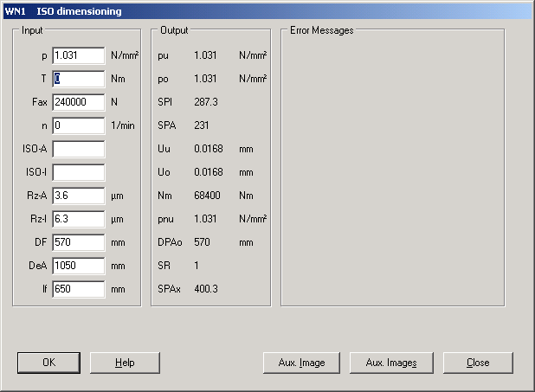Click the singular Aux. Image button
The height and width of the screenshot is (392, 535).
tap(300, 363)
